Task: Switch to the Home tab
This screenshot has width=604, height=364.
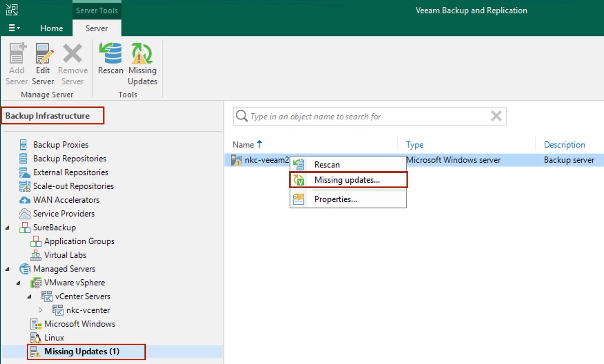Action: click(x=51, y=28)
